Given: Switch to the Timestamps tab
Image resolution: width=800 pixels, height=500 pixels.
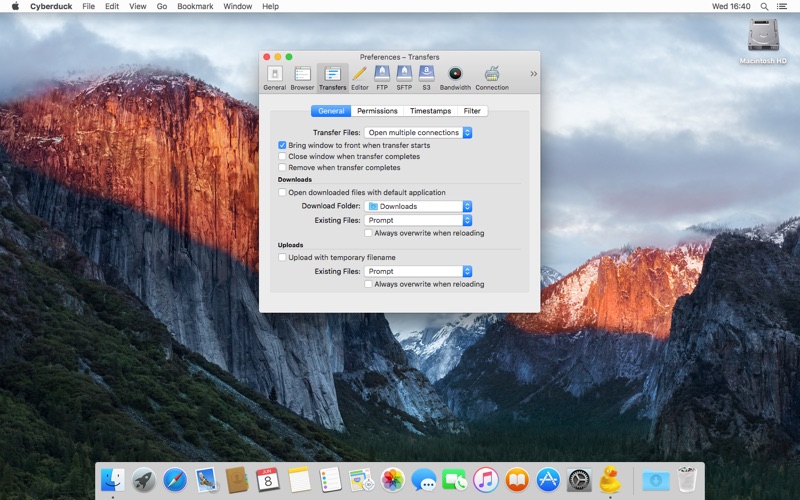Looking at the screenshot, I should (x=430, y=111).
